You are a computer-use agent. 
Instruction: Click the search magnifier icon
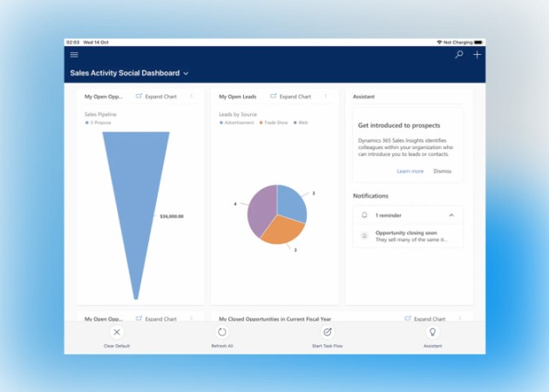(x=459, y=55)
